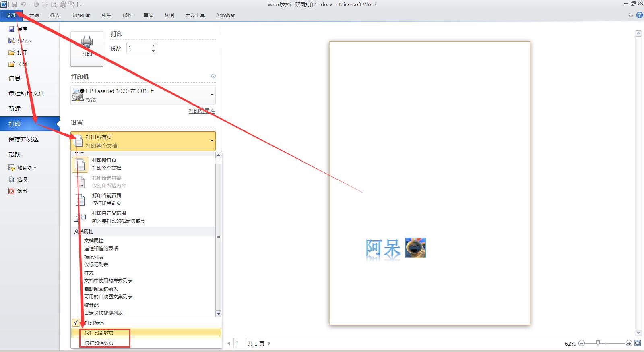
Task: Open the 新建 backstage section
Action: tap(14, 108)
